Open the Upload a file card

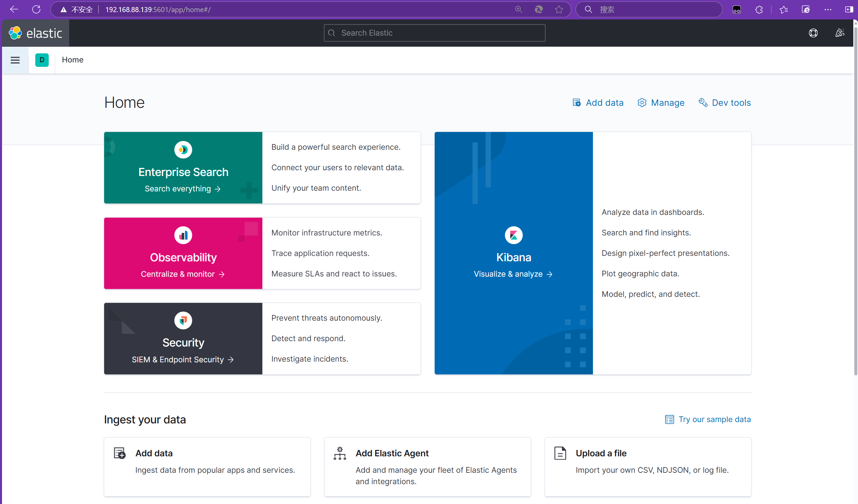(647, 466)
